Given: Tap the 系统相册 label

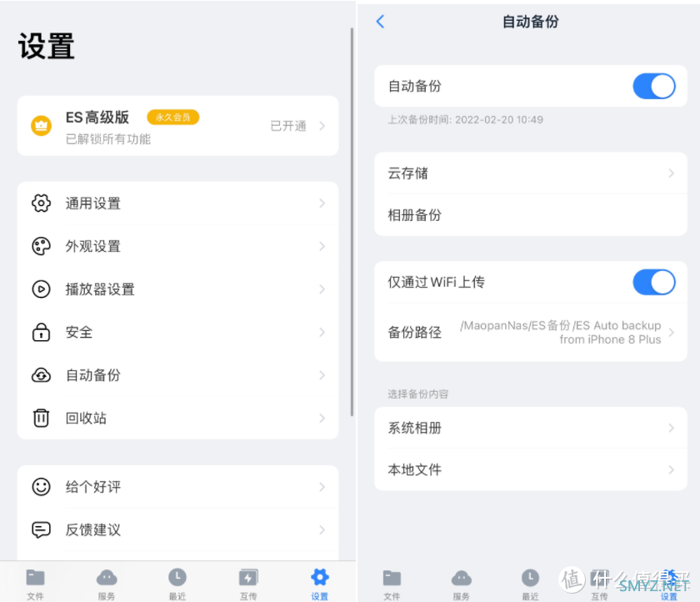Looking at the screenshot, I should [x=415, y=428].
